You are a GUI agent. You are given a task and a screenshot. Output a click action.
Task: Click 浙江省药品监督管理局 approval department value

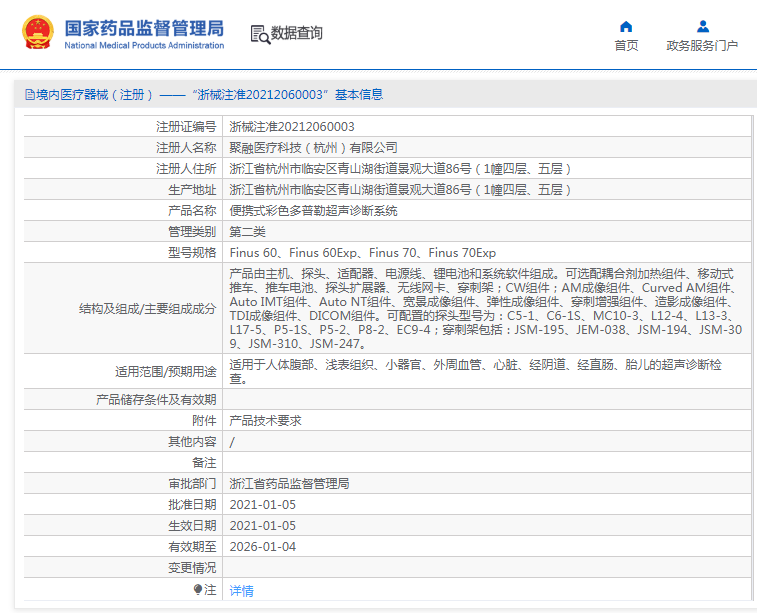coord(289,484)
